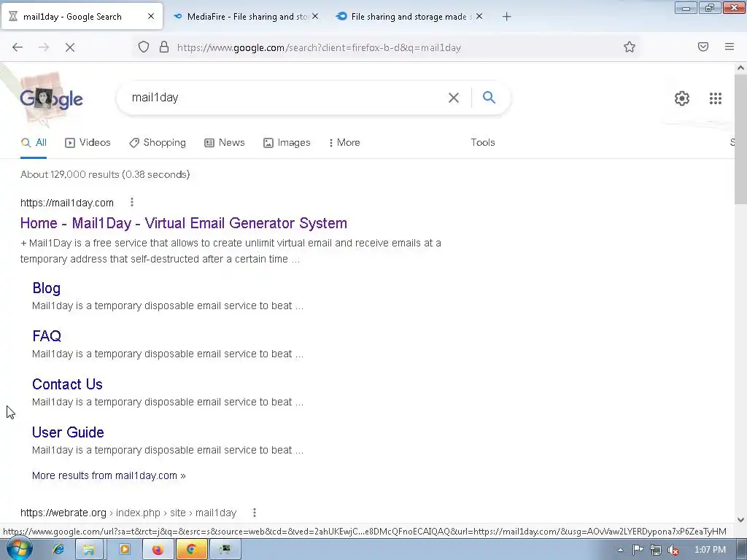This screenshot has width=747, height=560.
Task: Click the muted volume tray icon
Action: [x=673, y=550]
